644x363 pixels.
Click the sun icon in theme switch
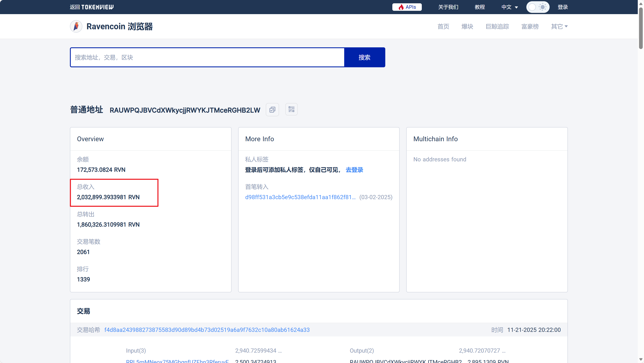pos(542,7)
